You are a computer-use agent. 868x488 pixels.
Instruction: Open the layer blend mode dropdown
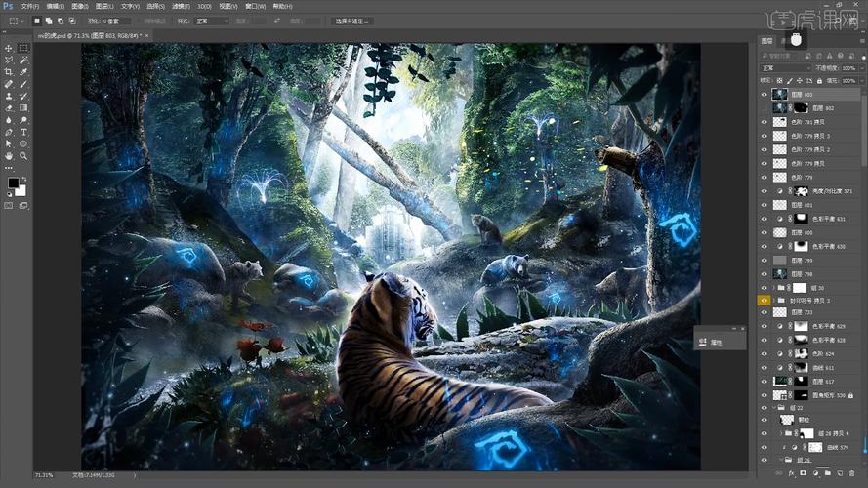click(x=784, y=68)
